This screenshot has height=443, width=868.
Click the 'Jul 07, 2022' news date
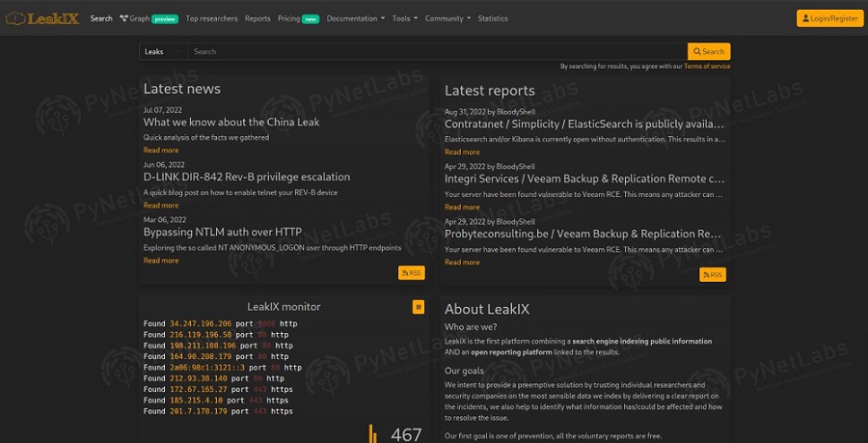163,110
